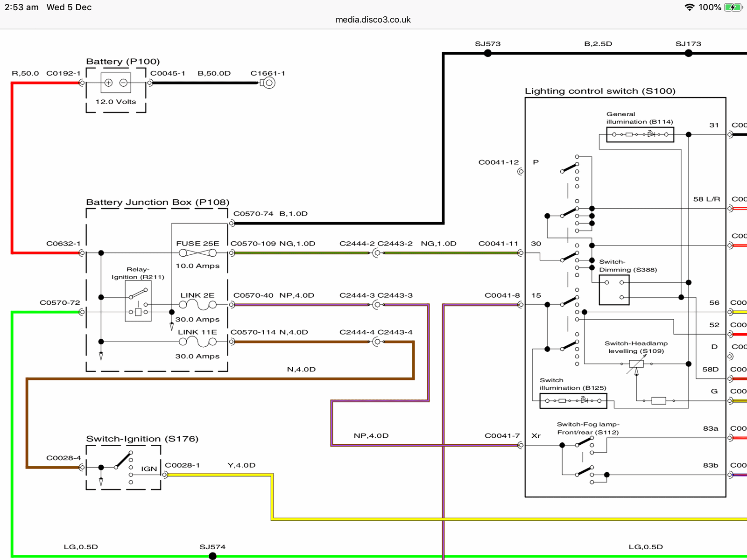The width and height of the screenshot is (747, 560).
Task: Click the 58D terminal label
Action: coord(711,370)
